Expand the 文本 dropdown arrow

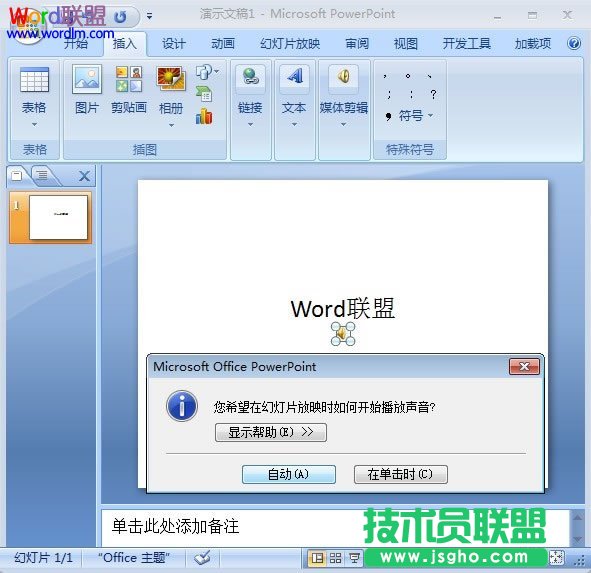pyautogui.click(x=294, y=124)
